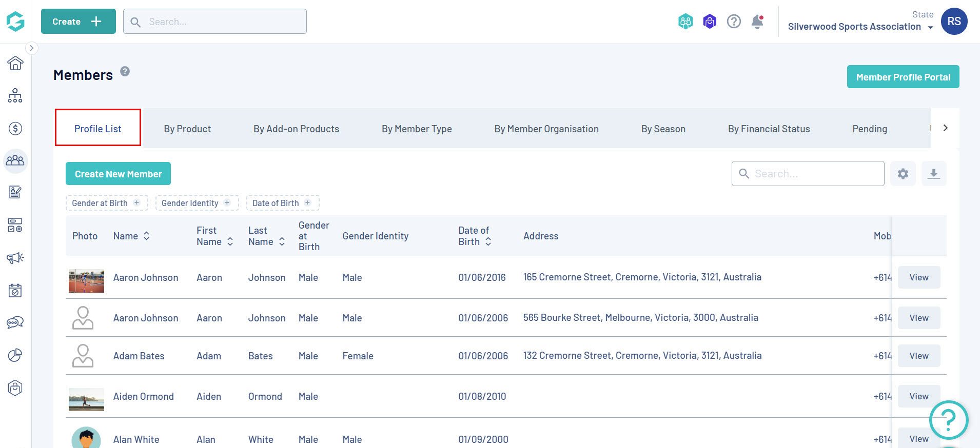
Task: Open table column settings gear
Action: 903,174
